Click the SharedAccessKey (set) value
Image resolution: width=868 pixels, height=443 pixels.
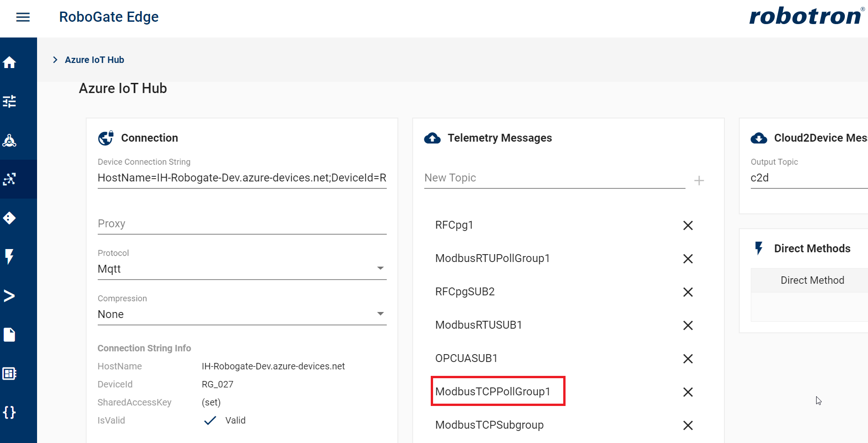click(211, 402)
